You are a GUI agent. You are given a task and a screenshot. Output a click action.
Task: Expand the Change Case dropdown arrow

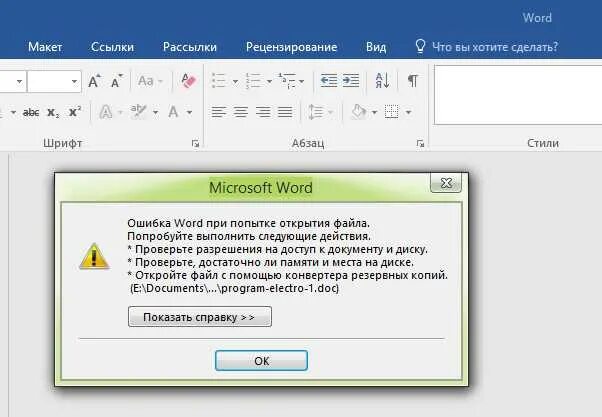[160, 81]
